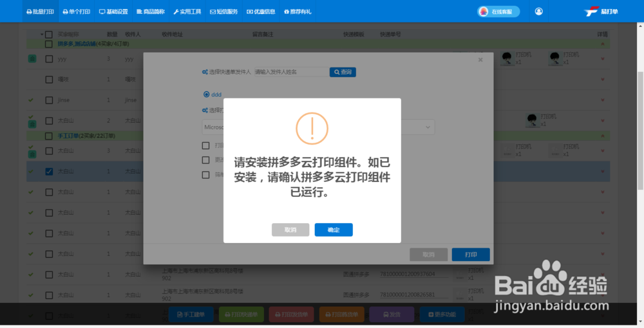The width and height of the screenshot is (644, 328).
Task: Expand details for the yyy row
Action: click(x=603, y=59)
